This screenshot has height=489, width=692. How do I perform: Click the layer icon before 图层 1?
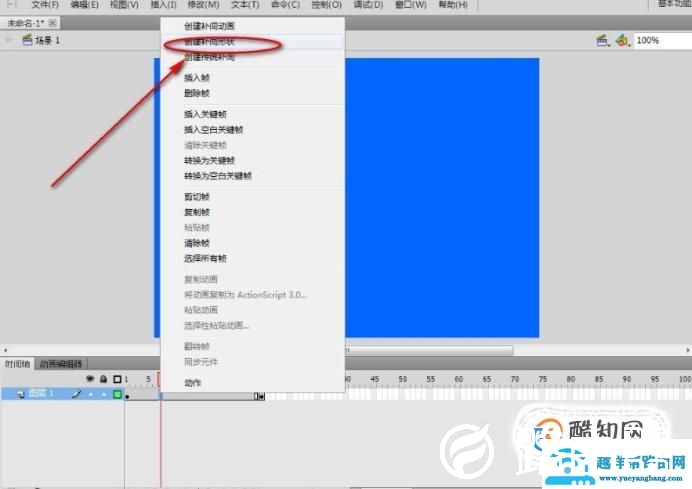[21, 394]
